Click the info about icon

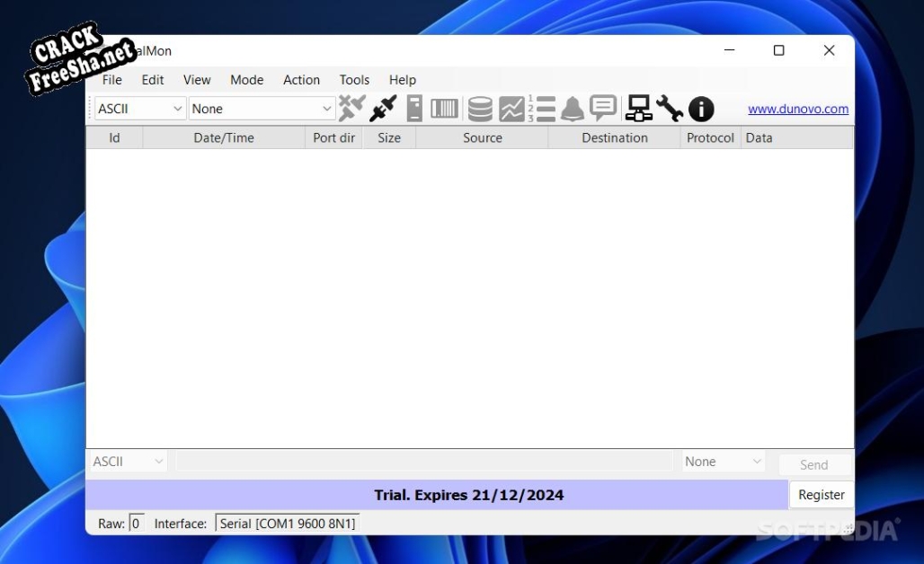[x=701, y=109]
